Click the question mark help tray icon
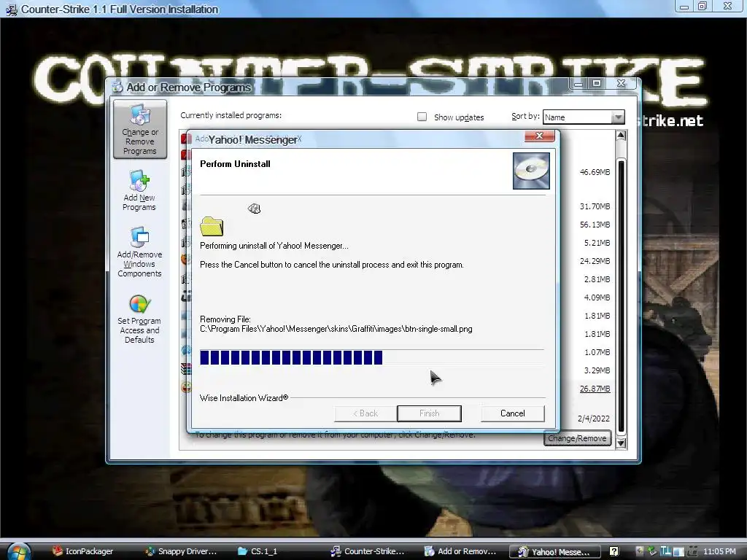 pyautogui.click(x=614, y=551)
